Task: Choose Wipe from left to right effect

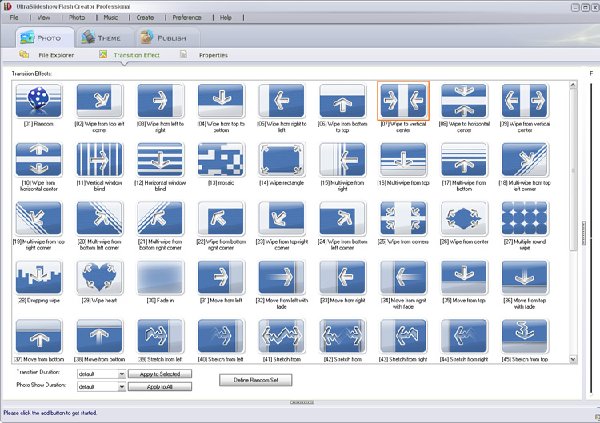Action: click(x=160, y=101)
